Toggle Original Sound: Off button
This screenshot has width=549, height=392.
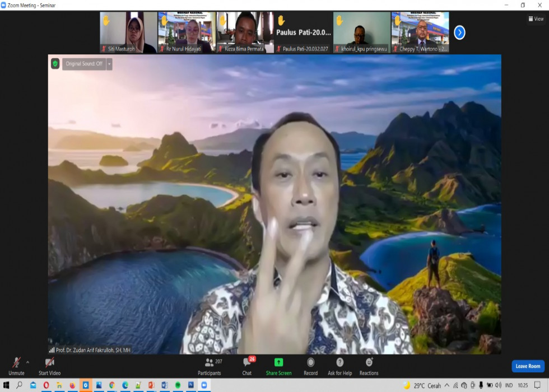coord(84,64)
